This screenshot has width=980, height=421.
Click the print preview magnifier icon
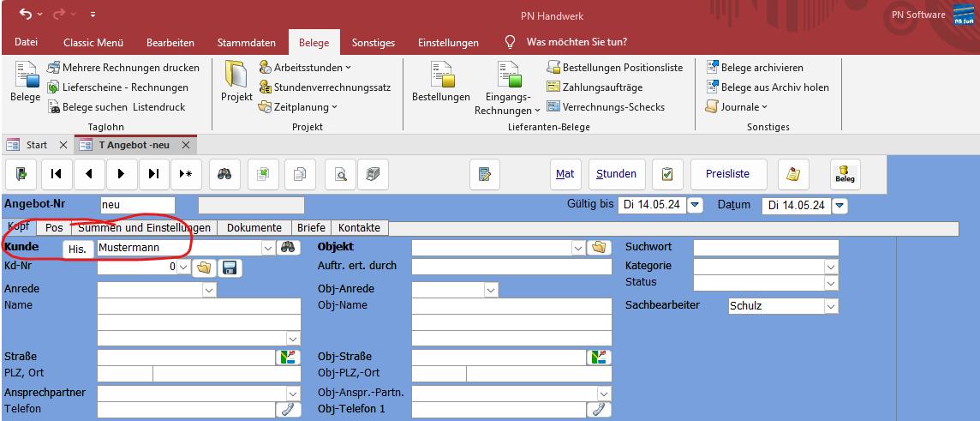[x=341, y=174]
